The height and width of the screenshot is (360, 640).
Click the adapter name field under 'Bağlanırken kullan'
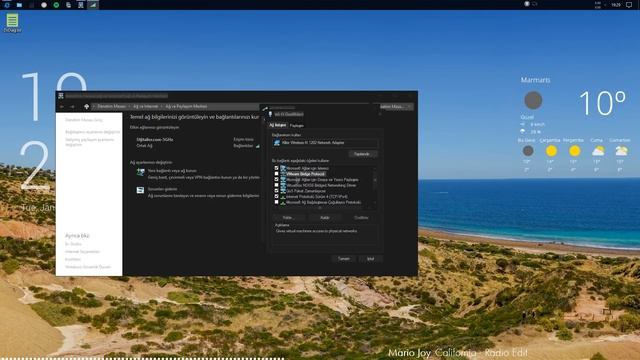tap(325, 143)
